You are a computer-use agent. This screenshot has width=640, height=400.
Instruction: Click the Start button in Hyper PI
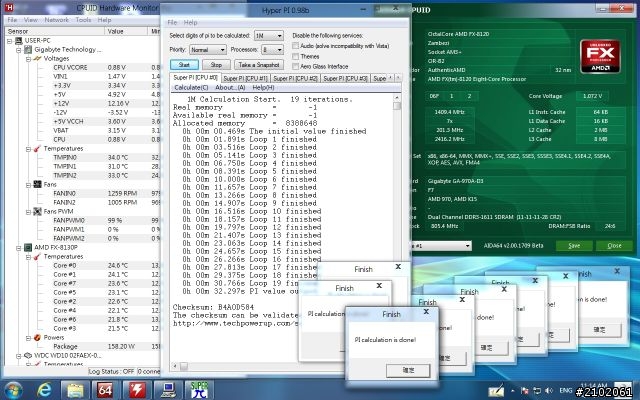pyautogui.click(x=184, y=64)
